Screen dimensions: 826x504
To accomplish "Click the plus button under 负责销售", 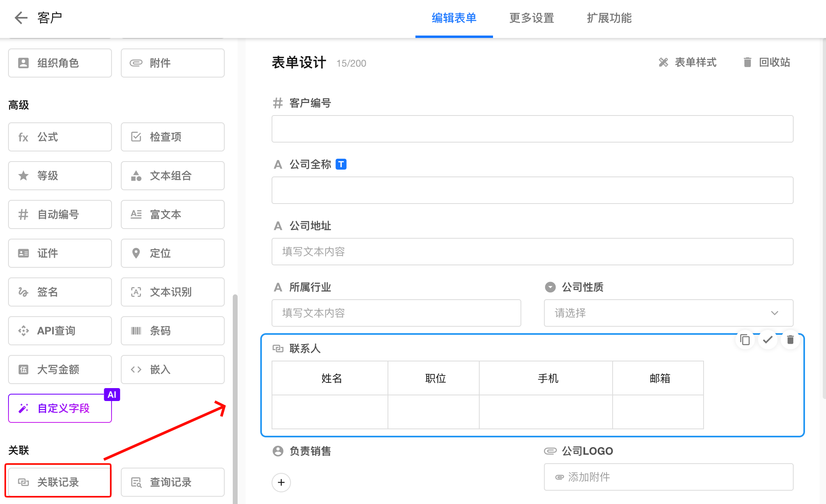I will tap(281, 482).
